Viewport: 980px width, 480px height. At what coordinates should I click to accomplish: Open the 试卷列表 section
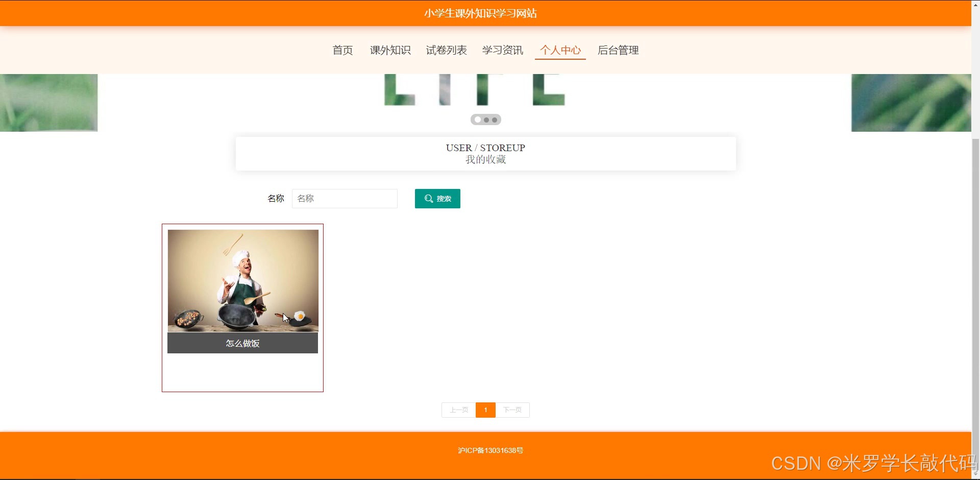point(446,50)
